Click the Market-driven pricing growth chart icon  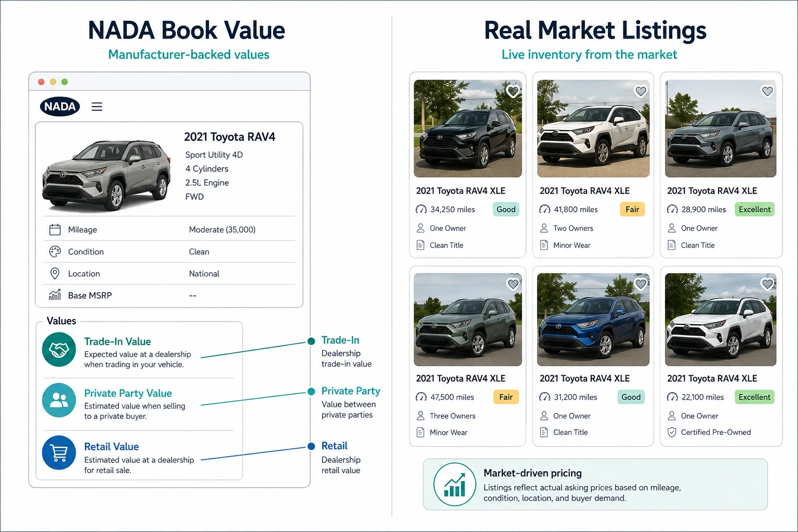[455, 484]
